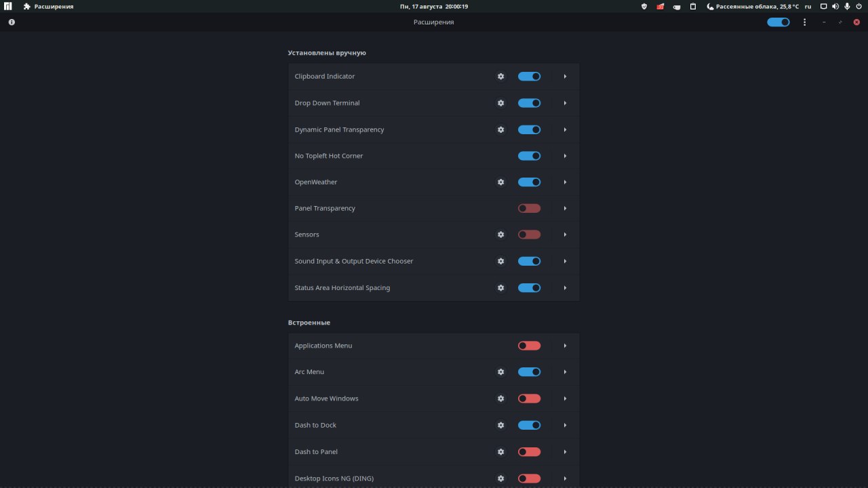Toggle Auto Move Windows switch
This screenshot has width=868, height=488.
[x=529, y=399]
